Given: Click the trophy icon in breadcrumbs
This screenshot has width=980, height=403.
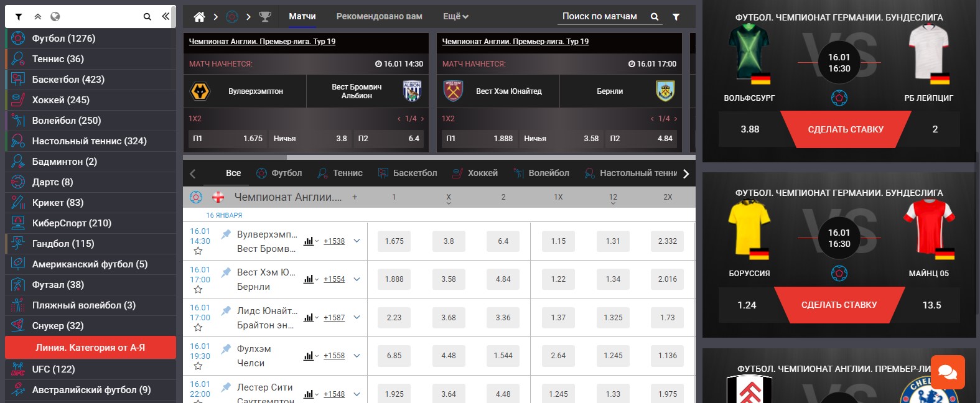Looking at the screenshot, I should coord(264,17).
